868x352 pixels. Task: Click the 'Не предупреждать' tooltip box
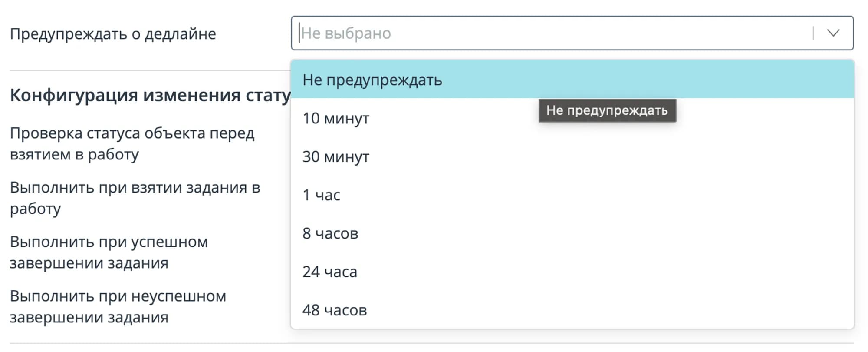(608, 110)
